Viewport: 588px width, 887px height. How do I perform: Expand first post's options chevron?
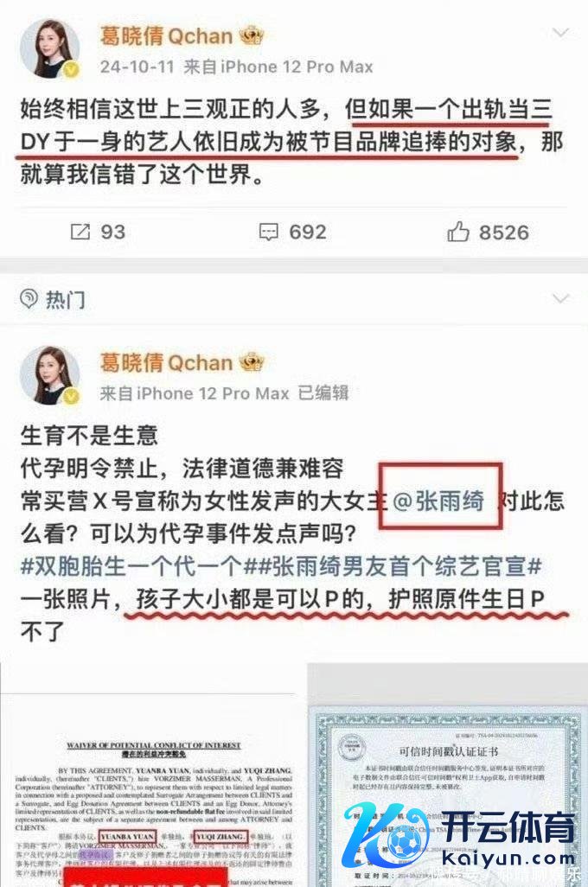pyautogui.click(x=559, y=33)
